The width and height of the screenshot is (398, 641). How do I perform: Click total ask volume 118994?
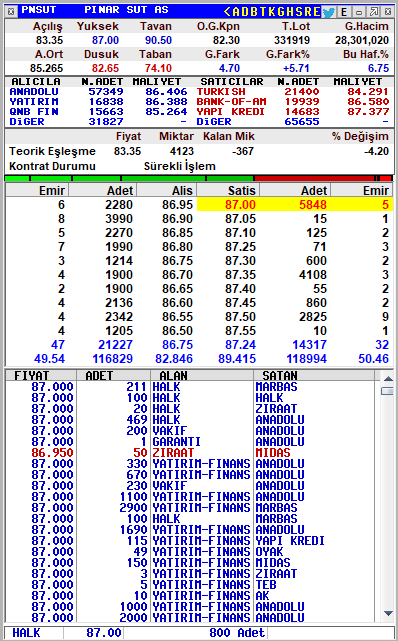[x=306, y=359]
